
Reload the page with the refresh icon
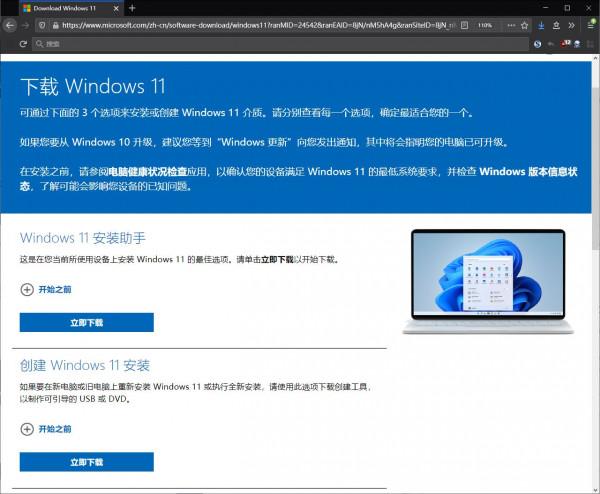(x=23, y=44)
